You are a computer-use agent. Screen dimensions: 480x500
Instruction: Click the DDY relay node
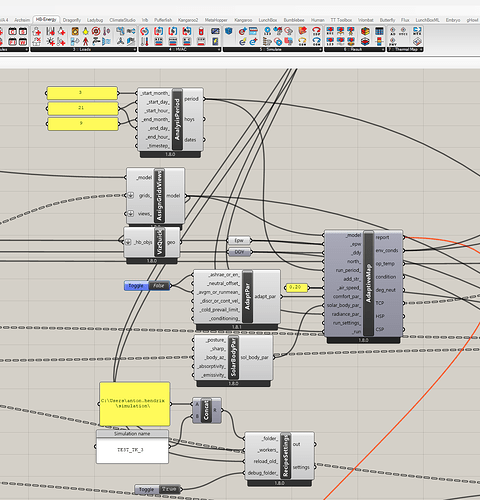pos(239,252)
